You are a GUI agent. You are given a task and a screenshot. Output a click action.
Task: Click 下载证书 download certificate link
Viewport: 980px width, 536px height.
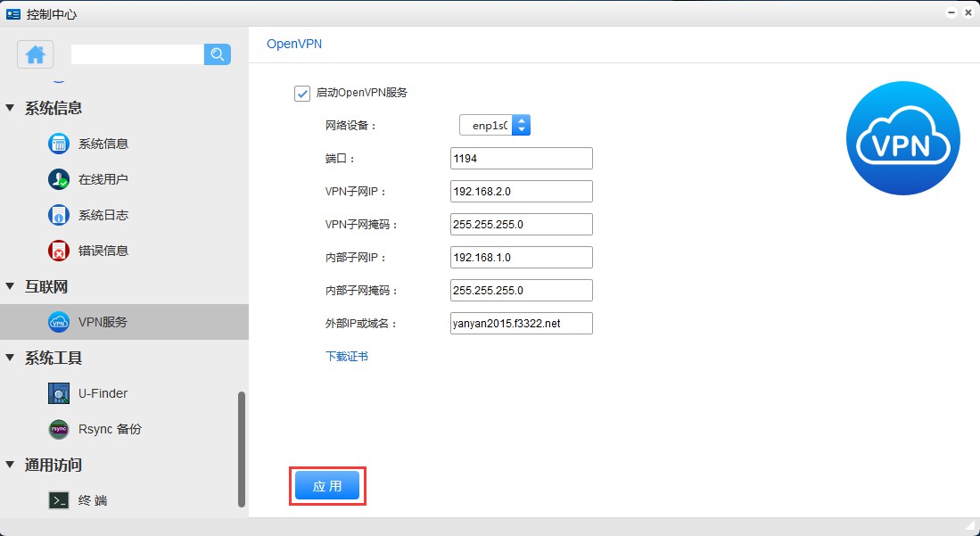click(x=347, y=357)
